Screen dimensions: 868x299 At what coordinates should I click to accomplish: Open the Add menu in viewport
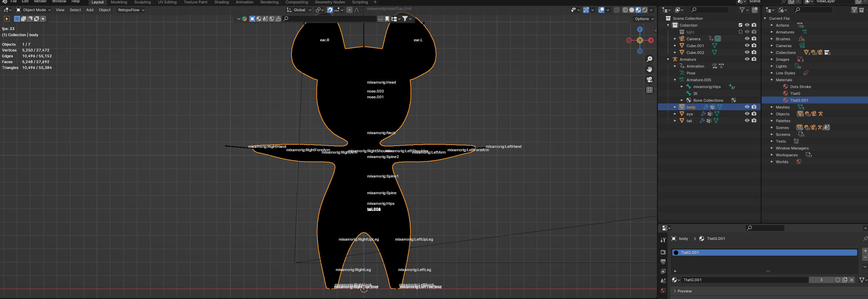coord(90,10)
